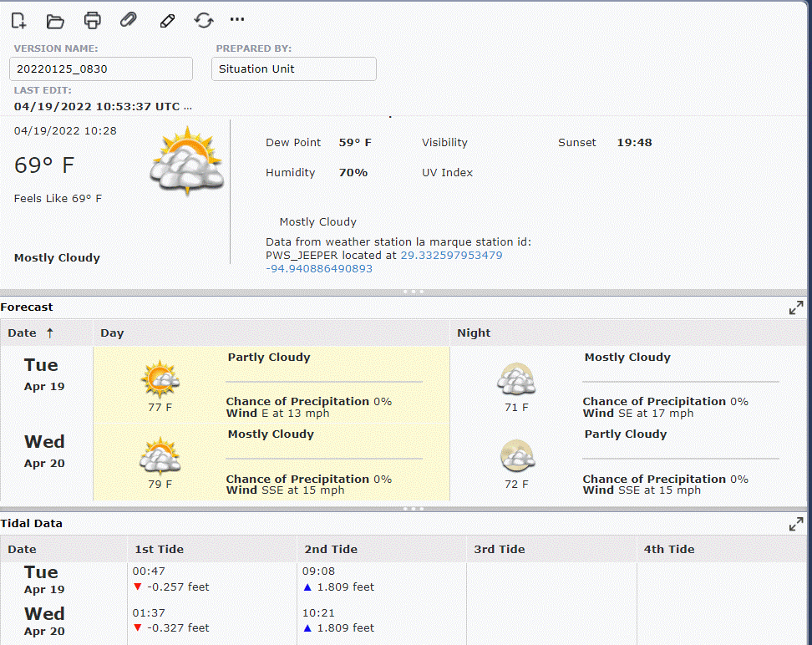This screenshot has height=645, width=812.
Task: Create a new version with the new document icon
Action: point(18,20)
